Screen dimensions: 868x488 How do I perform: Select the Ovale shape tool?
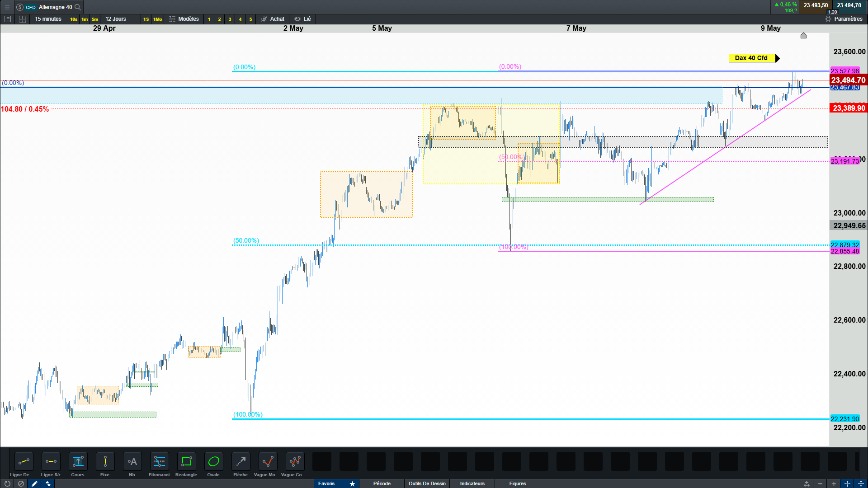213,462
